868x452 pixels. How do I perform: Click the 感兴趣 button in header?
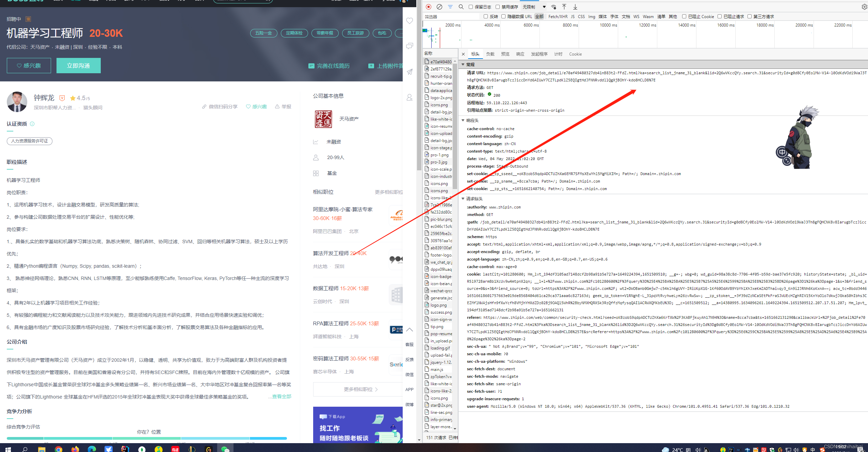click(29, 65)
